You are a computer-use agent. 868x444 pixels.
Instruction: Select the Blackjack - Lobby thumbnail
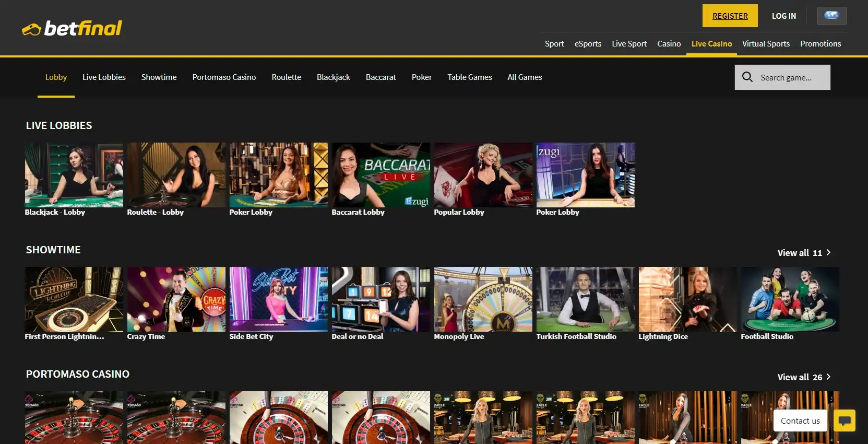click(74, 175)
